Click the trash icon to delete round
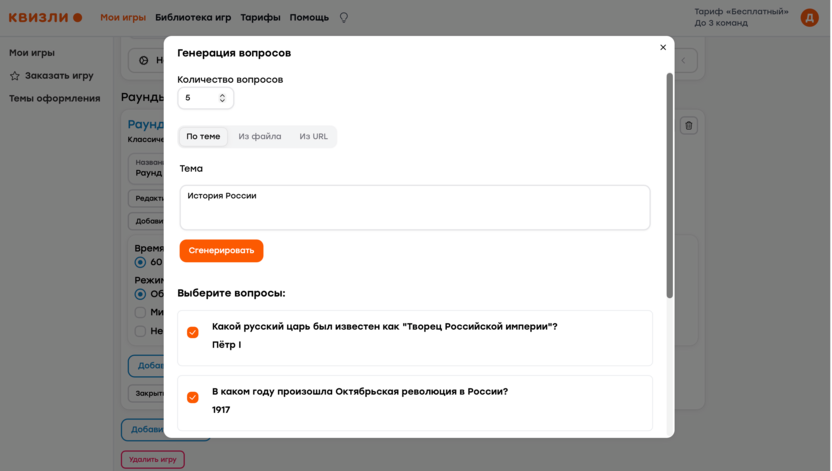832x471 pixels. 689,126
